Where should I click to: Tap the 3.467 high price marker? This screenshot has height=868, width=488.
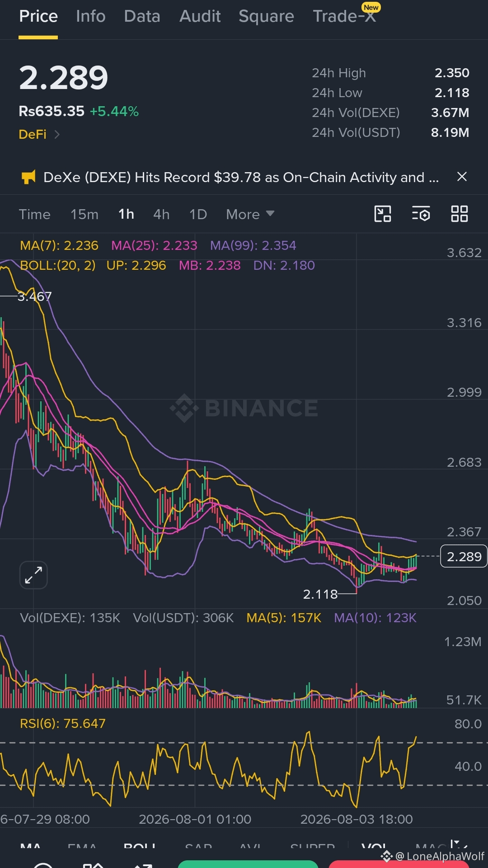point(34,296)
